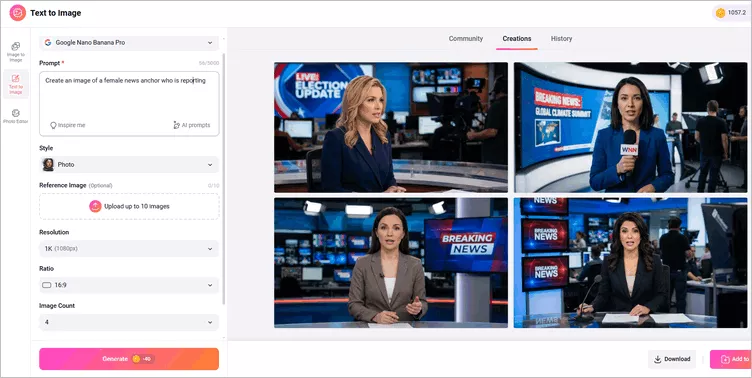Screen dimensions: 752x378
Task: Open the AI prompts helper
Action: click(x=191, y=125)
